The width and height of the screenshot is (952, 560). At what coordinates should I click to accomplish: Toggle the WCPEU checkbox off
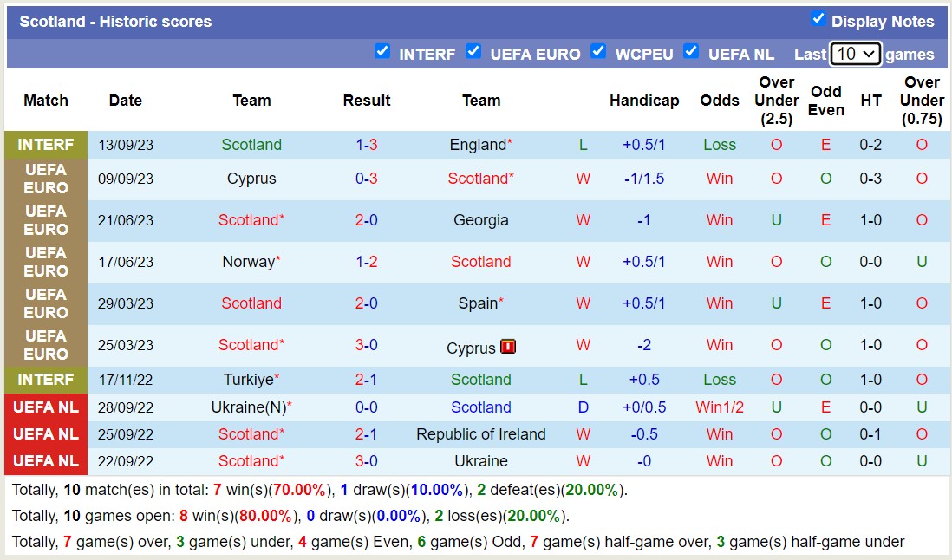click(598, 52)
